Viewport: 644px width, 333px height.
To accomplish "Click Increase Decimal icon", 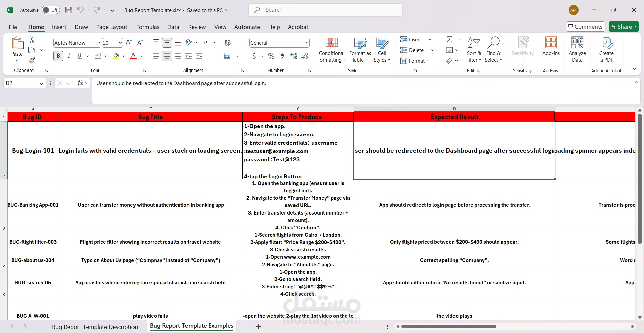I will point(294,56).
